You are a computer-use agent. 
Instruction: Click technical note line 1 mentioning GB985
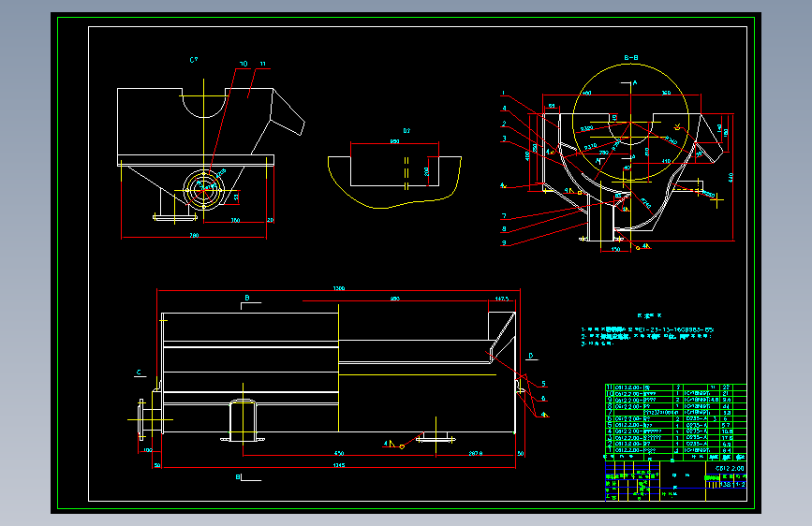647,329
